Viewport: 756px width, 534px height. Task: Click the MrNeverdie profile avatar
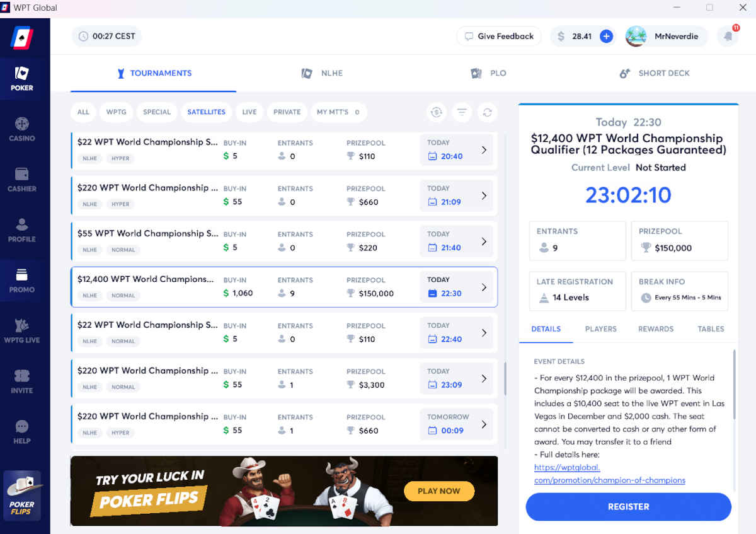click(x=636, y=37)
